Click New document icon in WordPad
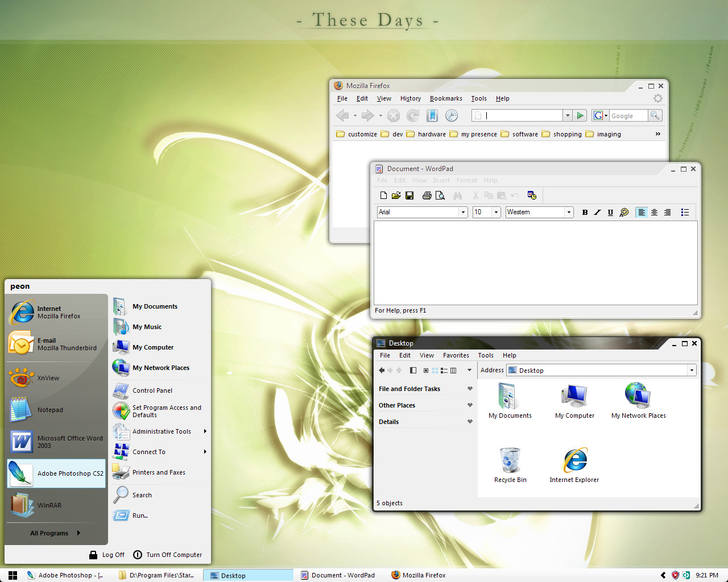Image resolution: width=728 pixels, height=582 pixels. (383, 196)
